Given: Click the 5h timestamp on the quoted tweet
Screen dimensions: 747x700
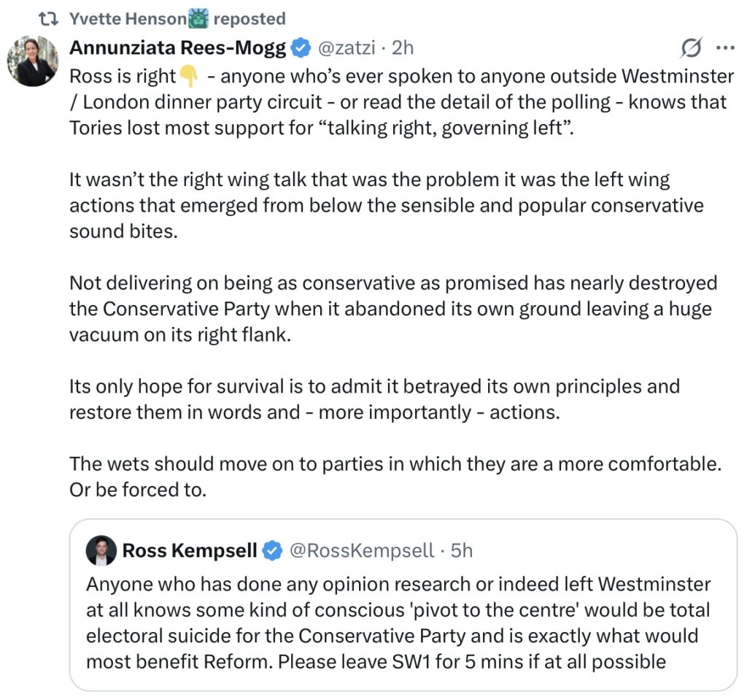Looking at the screenshot, I should tap(462, 550).
